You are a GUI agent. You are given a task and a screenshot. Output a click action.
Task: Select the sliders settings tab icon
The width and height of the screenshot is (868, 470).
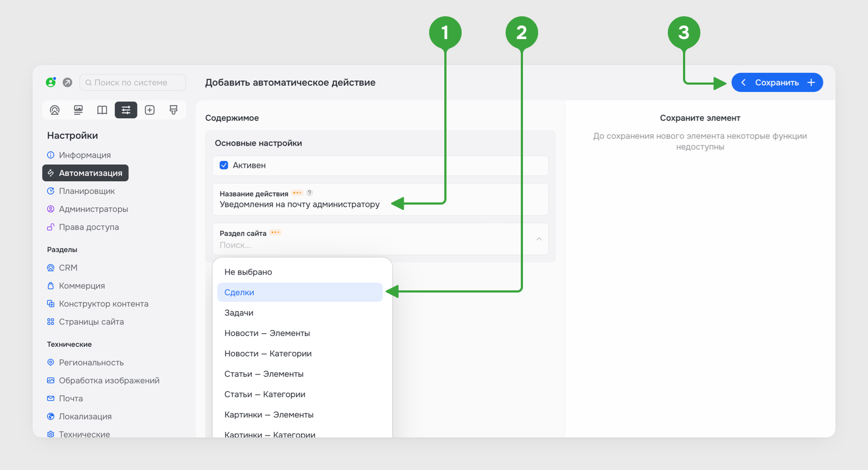point(126,110)
